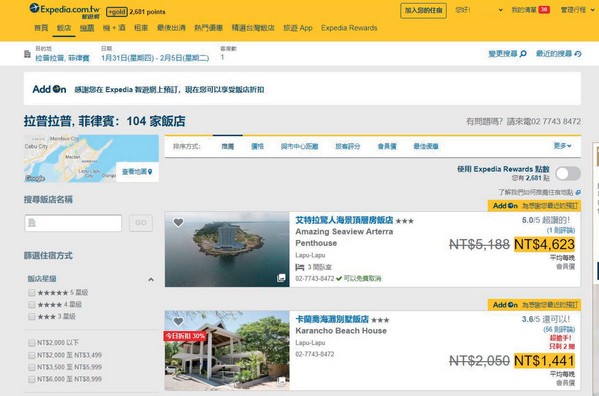Click the +gold membership badge

pyautogui.click(x=117, y=12)
